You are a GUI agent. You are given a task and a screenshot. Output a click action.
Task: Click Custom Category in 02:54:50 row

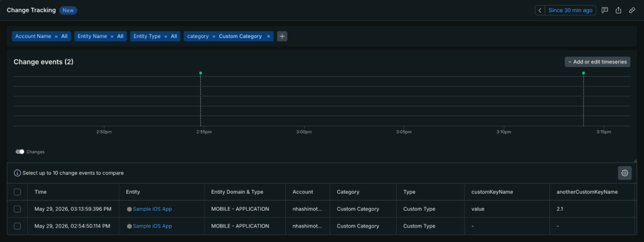click(358, 226)
